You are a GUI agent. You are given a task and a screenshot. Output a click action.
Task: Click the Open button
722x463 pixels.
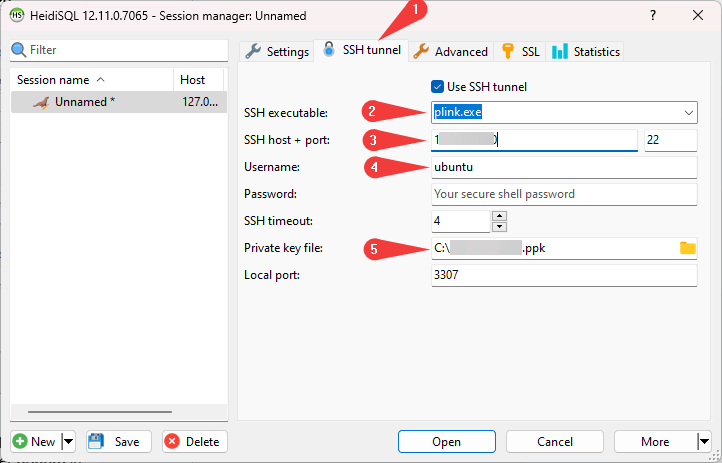pos(447,441)
